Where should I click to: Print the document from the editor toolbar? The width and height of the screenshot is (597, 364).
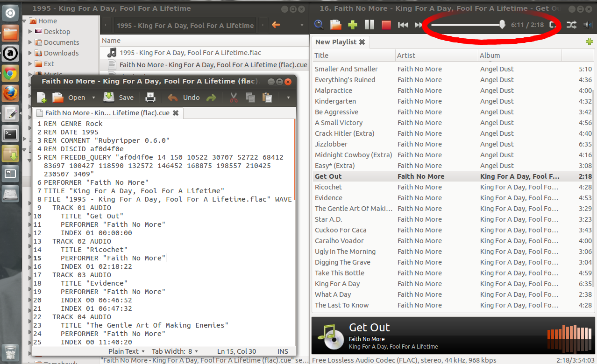point(150,97)
